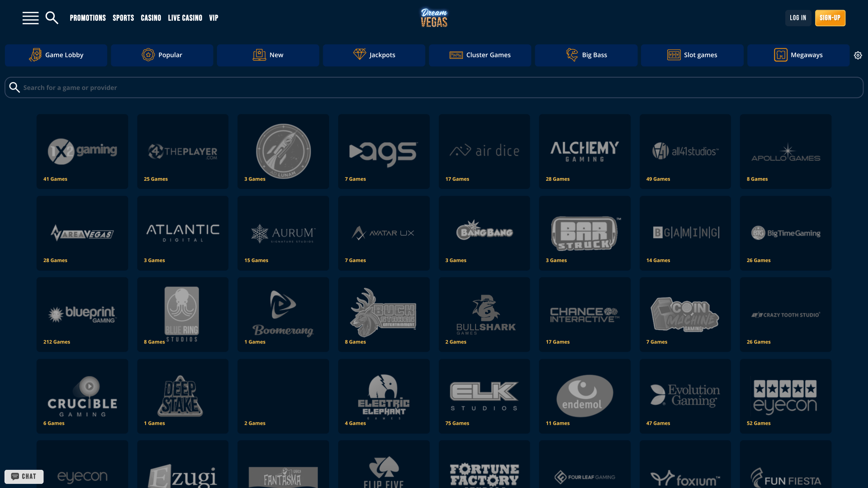
Task: Click the Big Bass fish icon category
Action: pos(571,55)
